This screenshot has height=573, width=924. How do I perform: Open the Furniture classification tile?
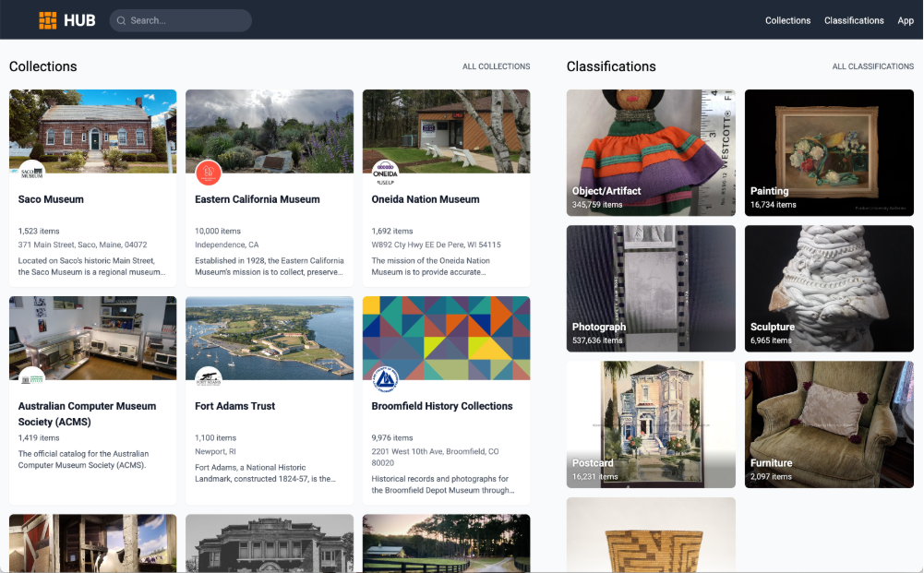point(829,424)
